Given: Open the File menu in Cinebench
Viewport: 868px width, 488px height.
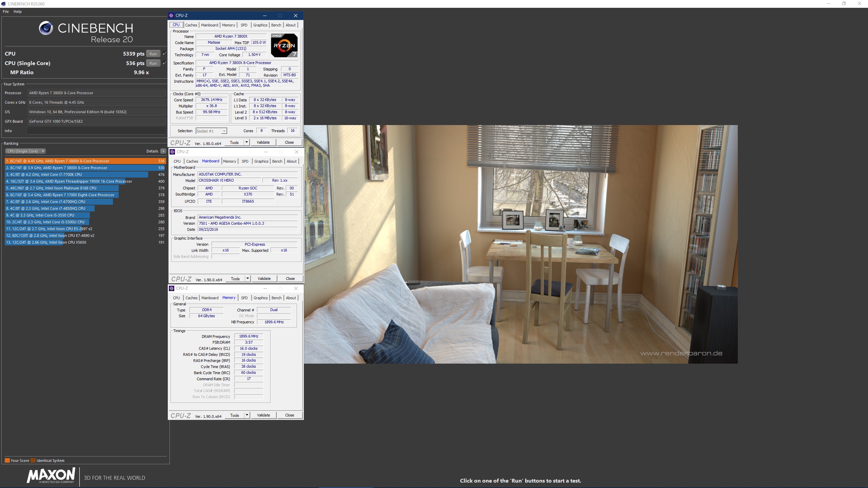Looking at the screenshot, I should pos(6,12).
